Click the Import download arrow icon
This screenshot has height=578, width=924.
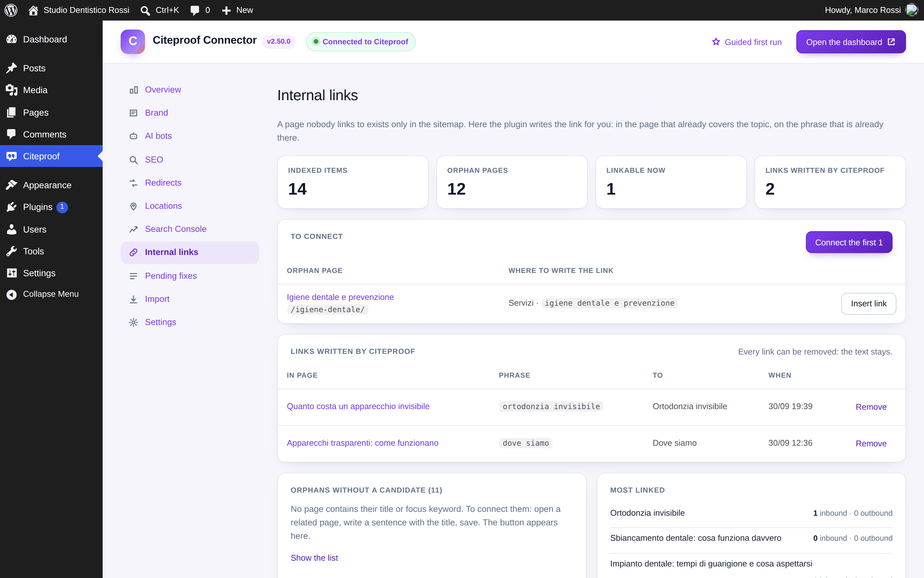[133, 299]
